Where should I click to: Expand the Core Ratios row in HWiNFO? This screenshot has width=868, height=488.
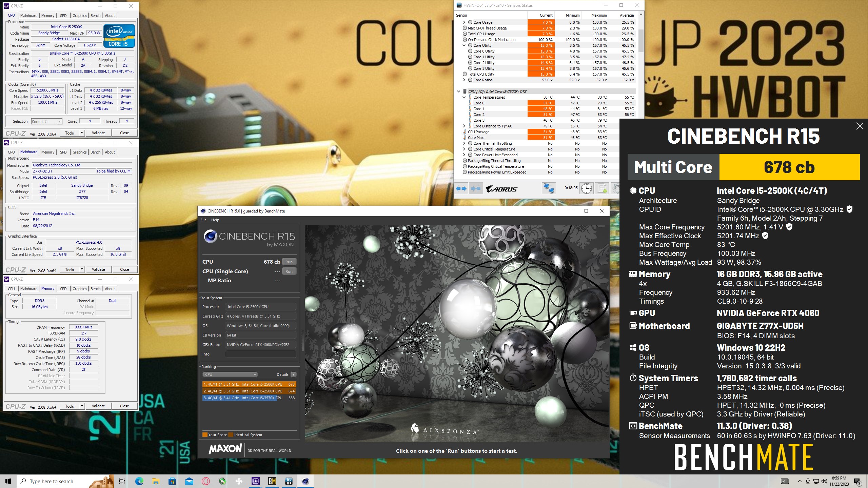click(x=464, y=80)
